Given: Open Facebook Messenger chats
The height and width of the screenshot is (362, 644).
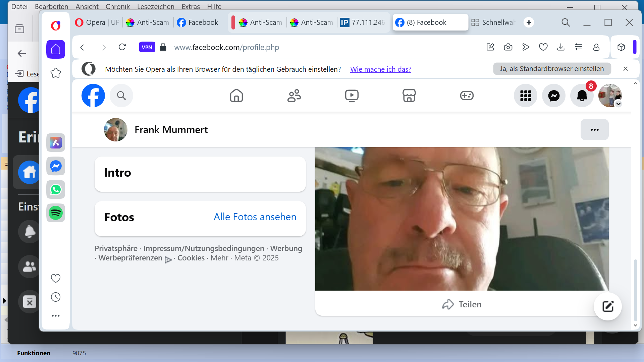Looking at the screenshot, I should 553,96.
